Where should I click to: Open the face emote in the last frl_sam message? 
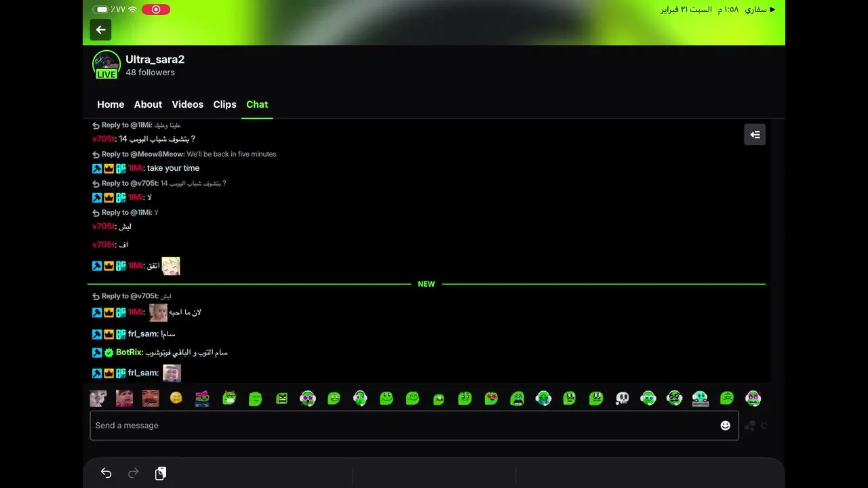pos(172,373)
